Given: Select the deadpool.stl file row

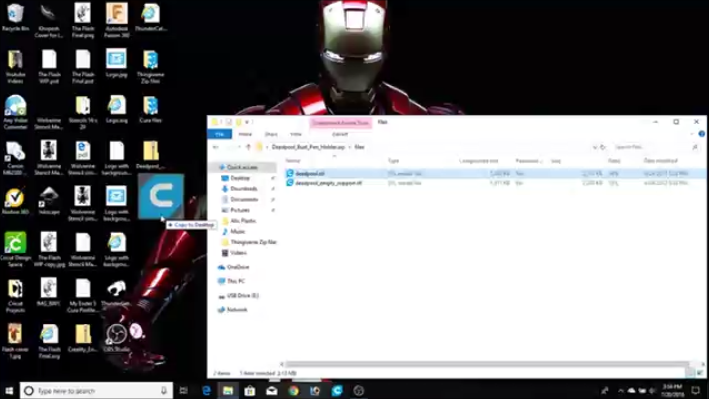Looking at the screenshot, I should [495, 173].
